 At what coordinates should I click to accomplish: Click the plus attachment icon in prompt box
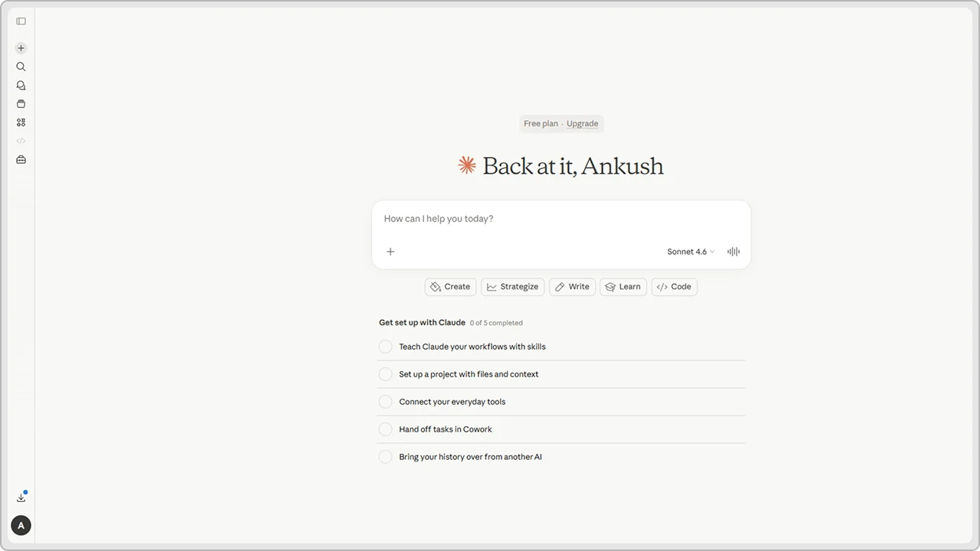pos(390,252)
